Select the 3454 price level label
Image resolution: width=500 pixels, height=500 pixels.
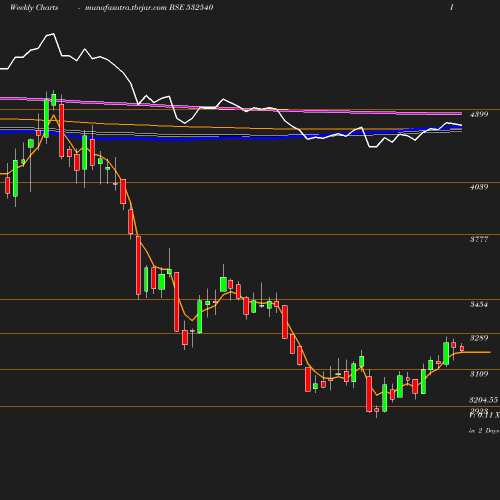pos(479,304)
